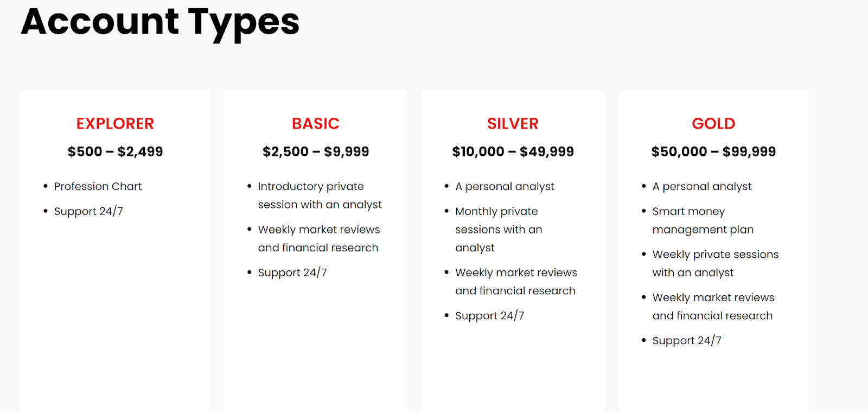868x412 pixels.
Task: Click Support 24/7 in Explorer card
Action: 88,211
